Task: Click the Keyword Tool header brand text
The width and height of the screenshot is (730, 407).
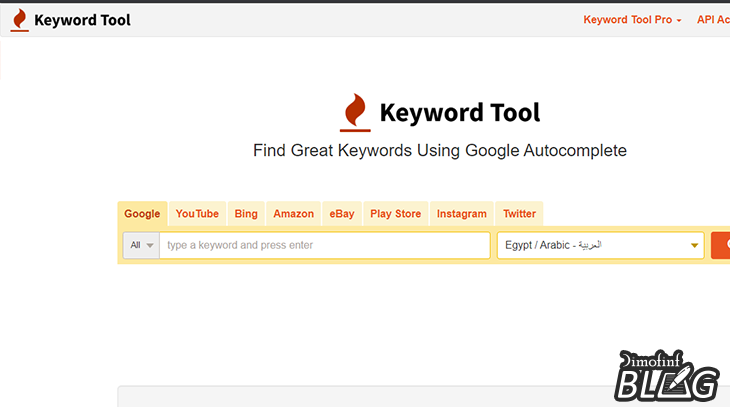Action: pyautogui.click(x=82, y=20)
